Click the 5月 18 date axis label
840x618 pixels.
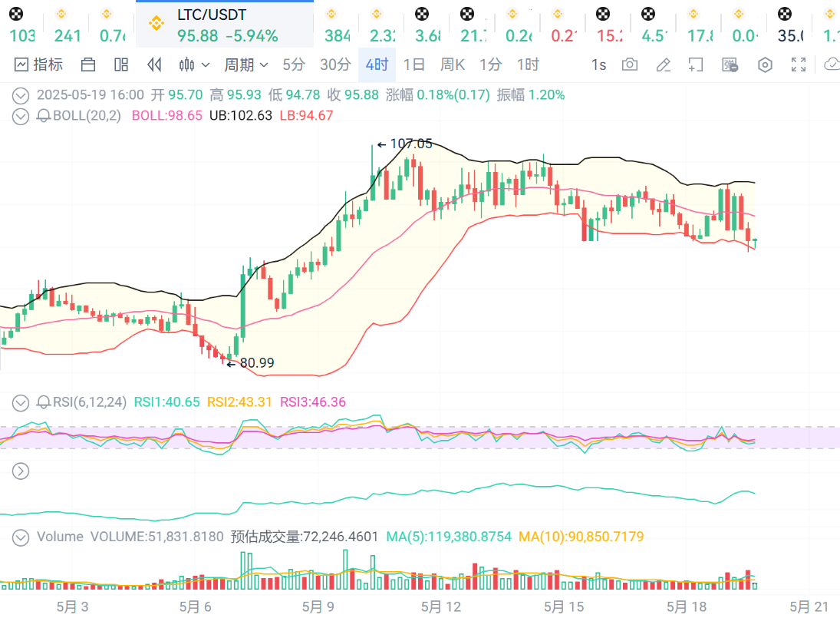[x=687, y=606]
